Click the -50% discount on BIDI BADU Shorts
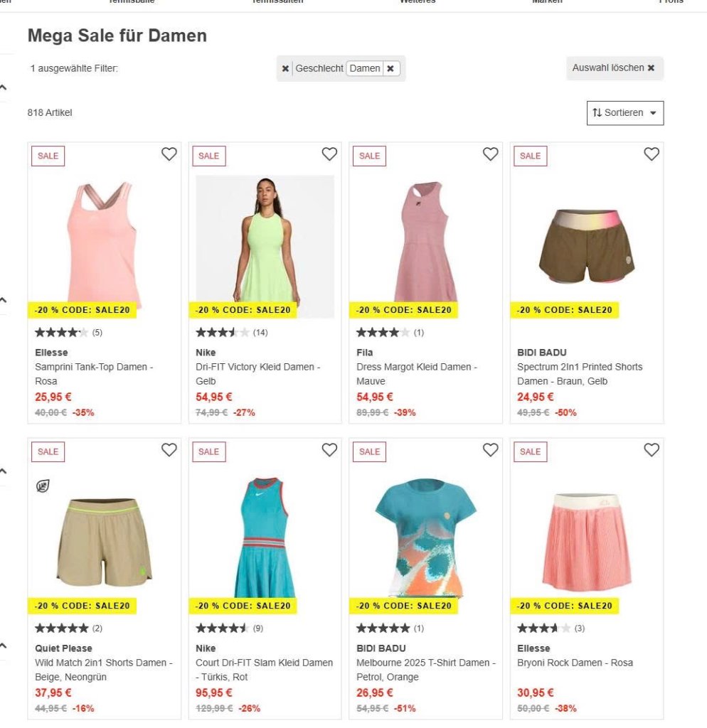The height and width of the screenshot is (728, 707). tap(565, 412)
